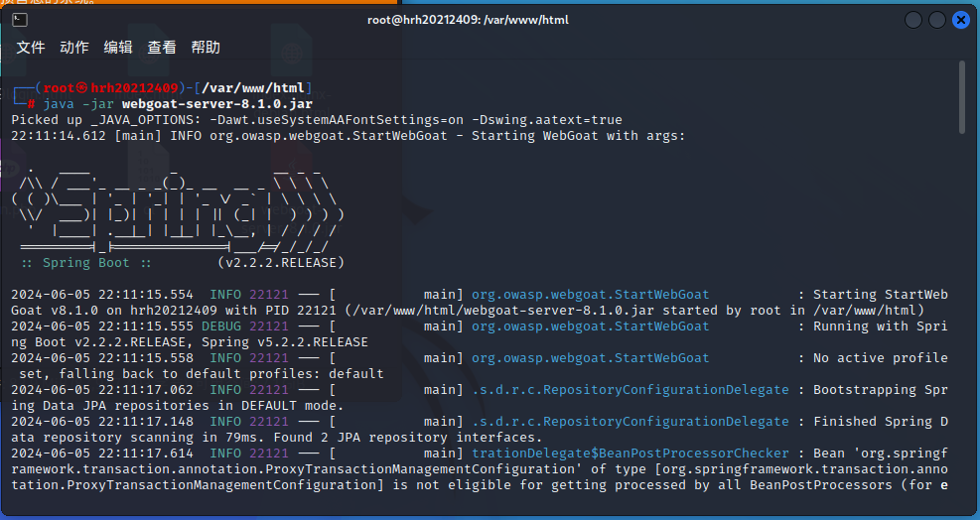
Task: Click timestamp 2024-06-05 22:11:17.614
Action: tap(102, 454)
